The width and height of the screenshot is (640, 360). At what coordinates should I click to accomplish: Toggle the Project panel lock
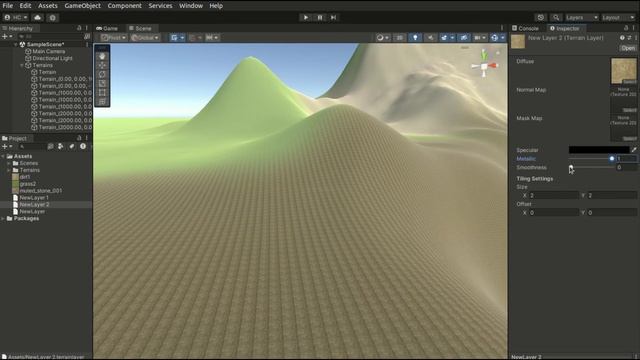(x=79, y=138)
